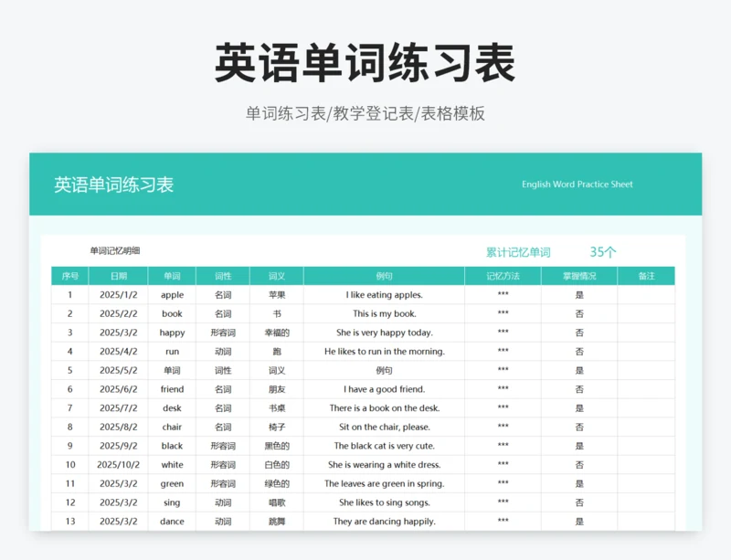731x560 pixels.
Task: Click the 掌握情况 value in sing row
Action: coord(579,502)
